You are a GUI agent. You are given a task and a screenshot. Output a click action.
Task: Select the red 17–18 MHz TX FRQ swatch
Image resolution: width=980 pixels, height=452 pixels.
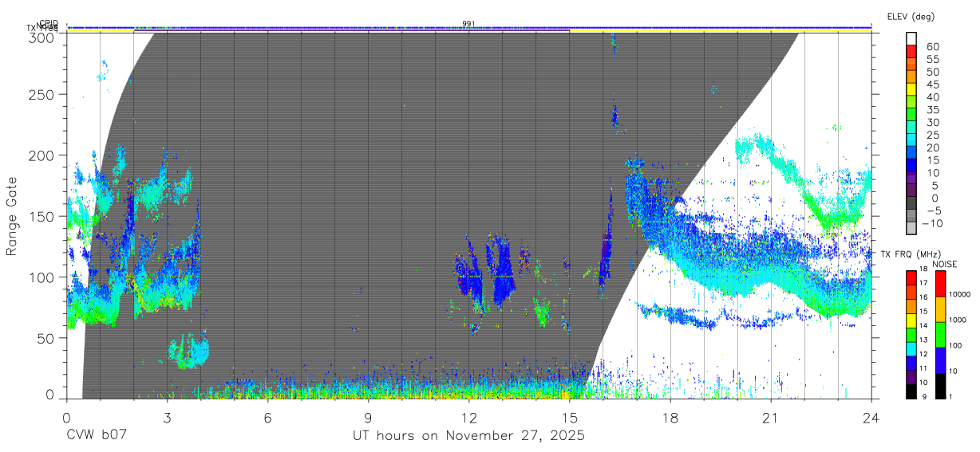[911, 278]
